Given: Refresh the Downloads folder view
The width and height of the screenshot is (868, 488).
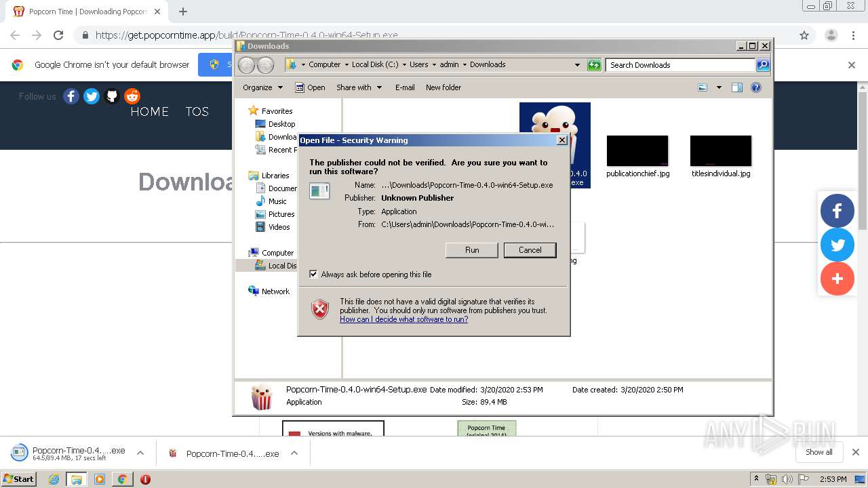Looking at the screenshot, I should pos(594,65).
